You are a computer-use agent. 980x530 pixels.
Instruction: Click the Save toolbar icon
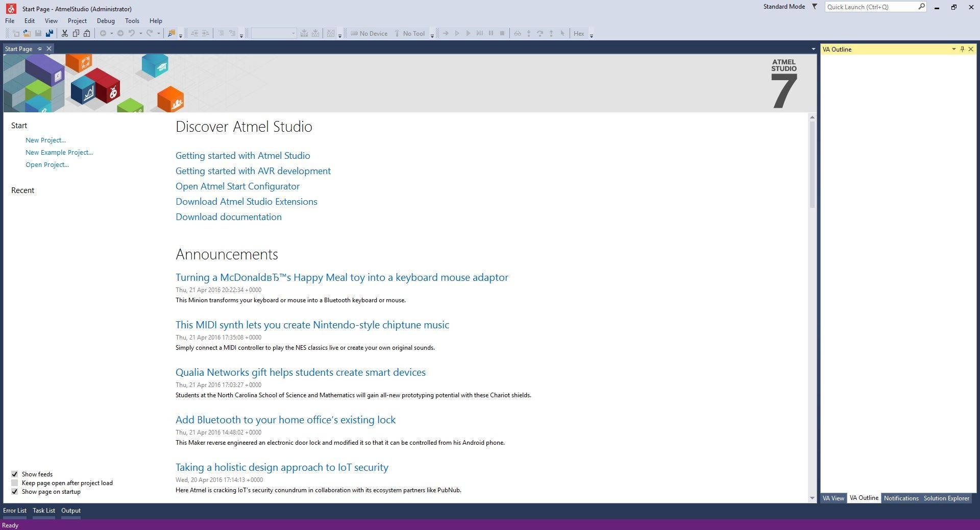coord(38,33)
